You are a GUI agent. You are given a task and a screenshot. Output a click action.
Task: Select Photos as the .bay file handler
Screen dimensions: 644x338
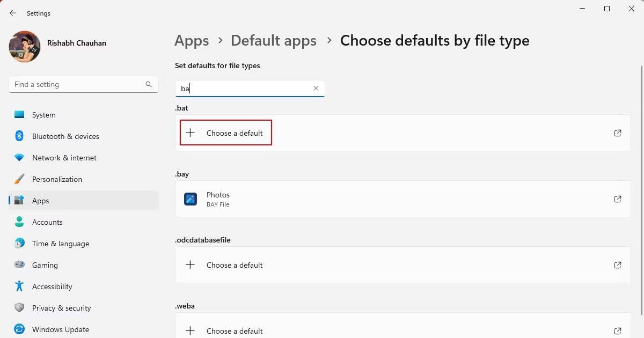pos(376,199)
